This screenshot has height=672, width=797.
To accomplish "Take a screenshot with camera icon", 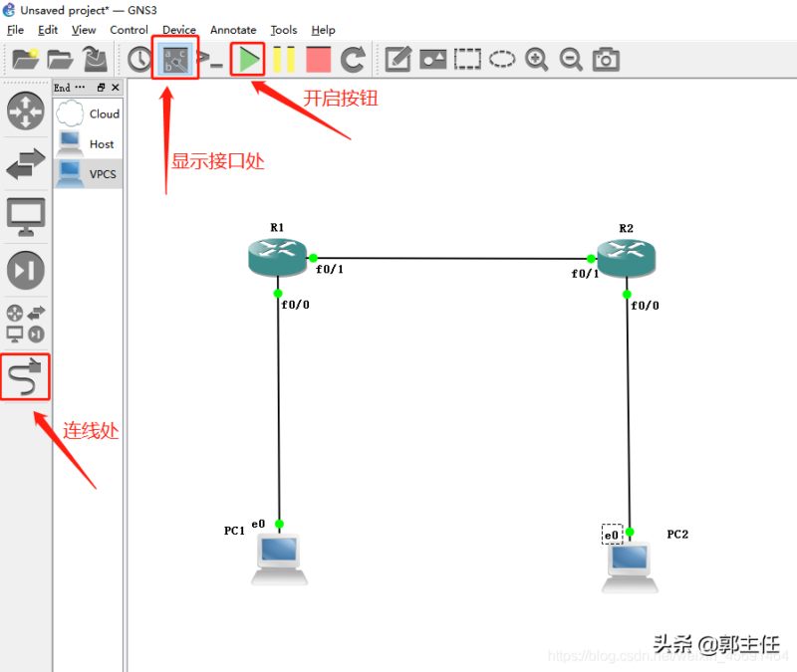I will pyautogui.click(x=606, y=60).
